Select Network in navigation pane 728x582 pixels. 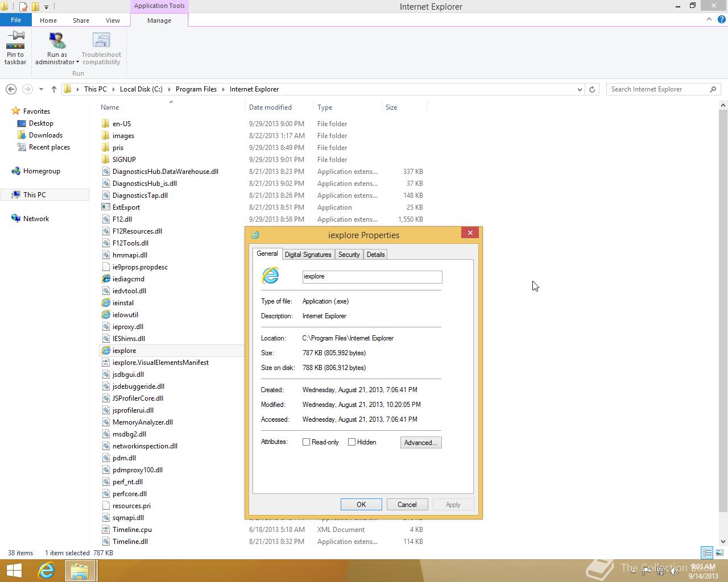coord(36,219)
